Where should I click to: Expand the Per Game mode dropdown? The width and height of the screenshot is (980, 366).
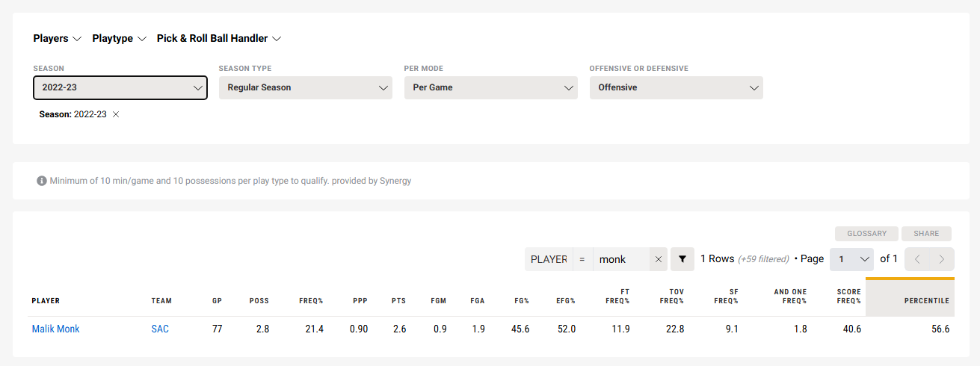pyautogui.click(x=490, y=87)
